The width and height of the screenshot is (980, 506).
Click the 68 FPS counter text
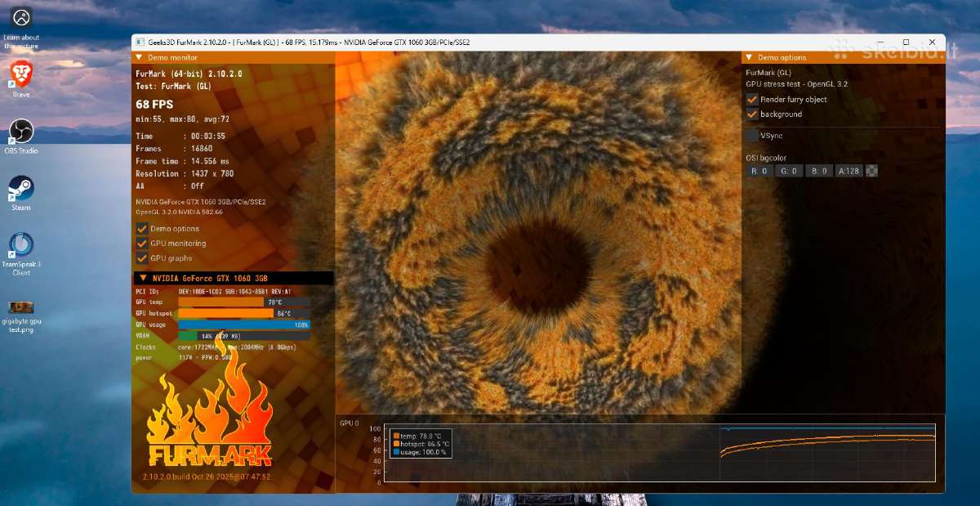pyautogui.click(x=154, y=105)
